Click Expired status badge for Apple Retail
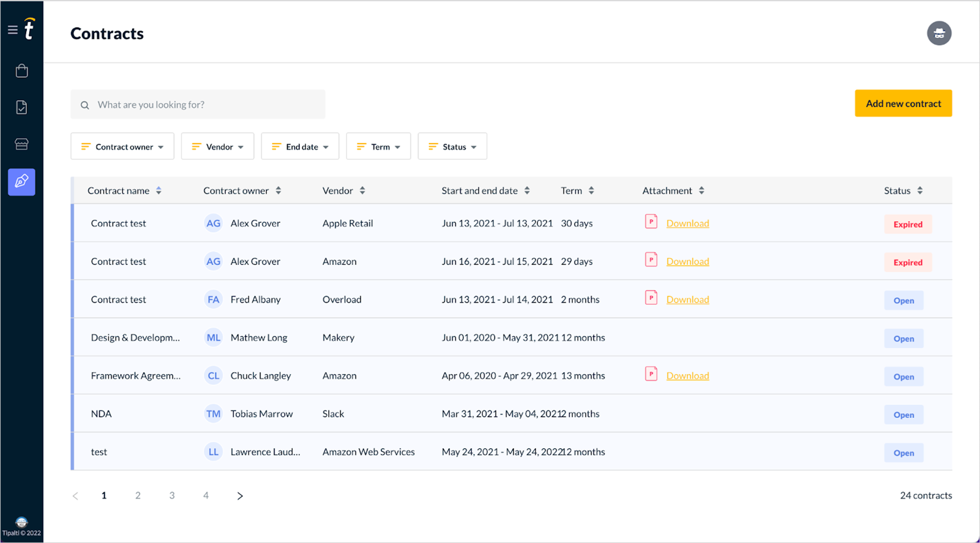980x543 pixels. click(x=908, y=224)
